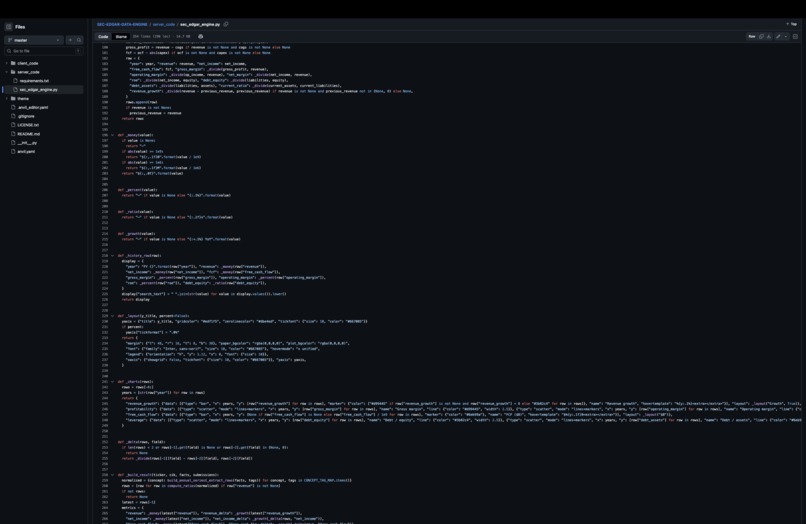Image resolution: width=806 pixels, height=524 pixels.
Task: Click the 'return display' code line
Action: pyautogui.click(x=136, y=299)
